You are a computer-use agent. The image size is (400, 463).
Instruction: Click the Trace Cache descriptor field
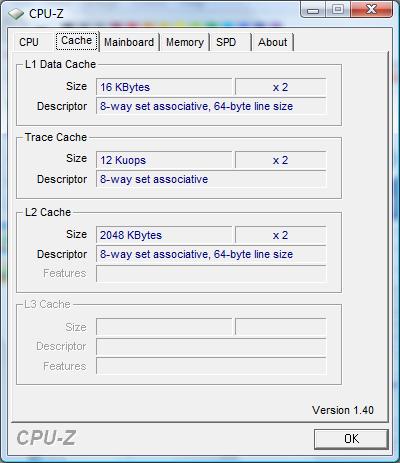[x=211, y=179]
